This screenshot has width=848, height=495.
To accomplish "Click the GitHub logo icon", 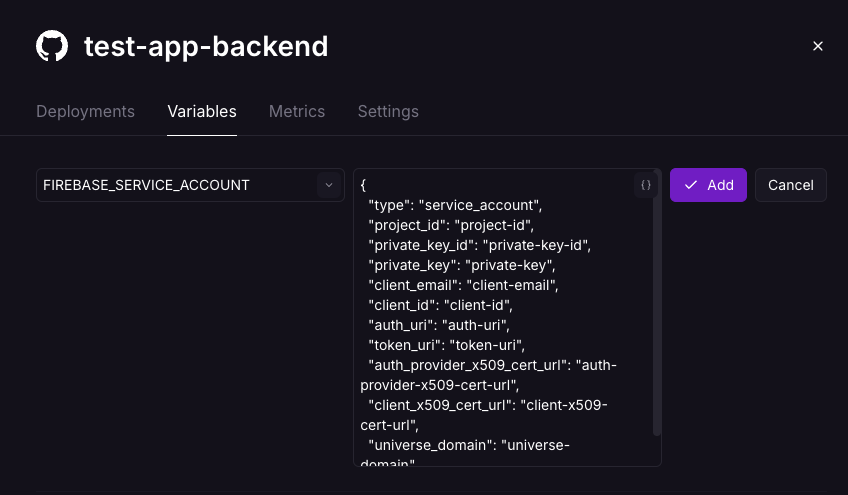I will coord(52,46).
